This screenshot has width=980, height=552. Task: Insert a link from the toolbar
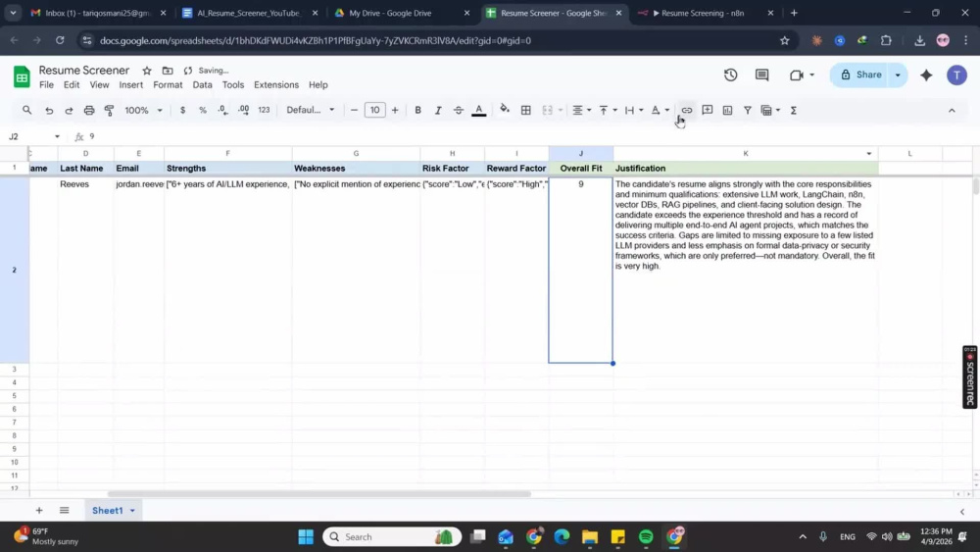tap(686, 110)
